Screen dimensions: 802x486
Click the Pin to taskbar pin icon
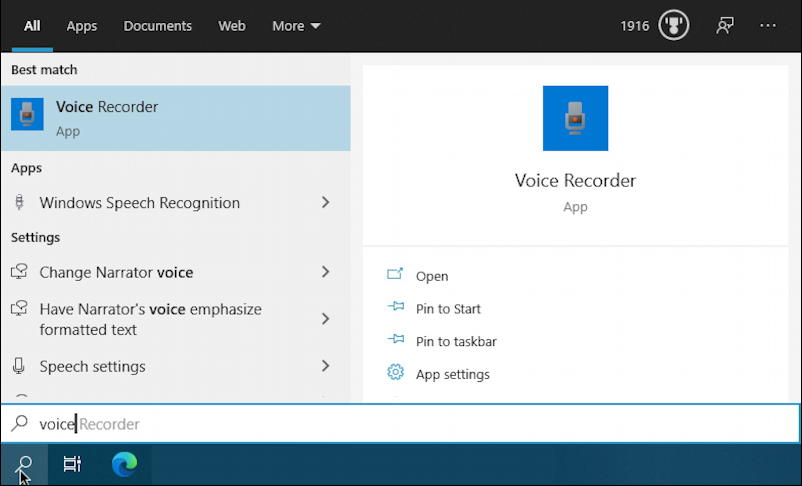(396, 340)
